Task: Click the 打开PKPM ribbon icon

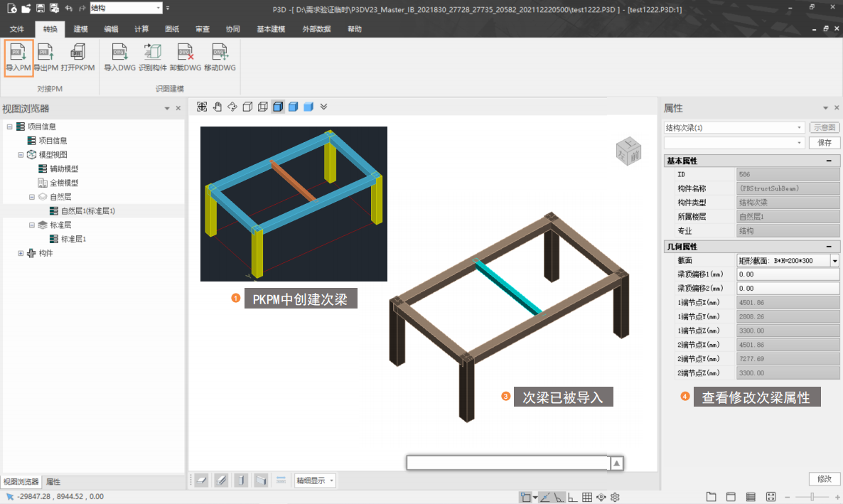Action: pos(77,58)
